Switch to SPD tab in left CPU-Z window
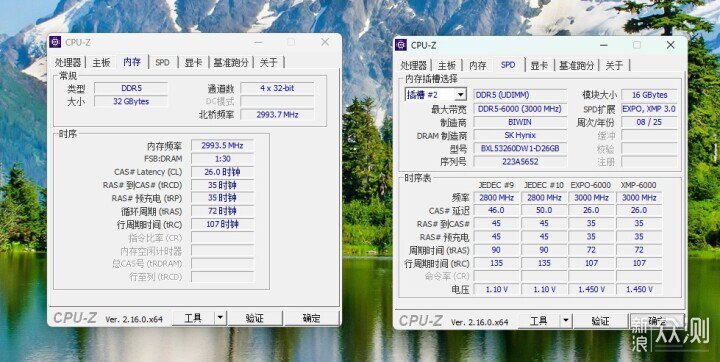This screenshot has height=362, width=720. [x=162, y=62]
